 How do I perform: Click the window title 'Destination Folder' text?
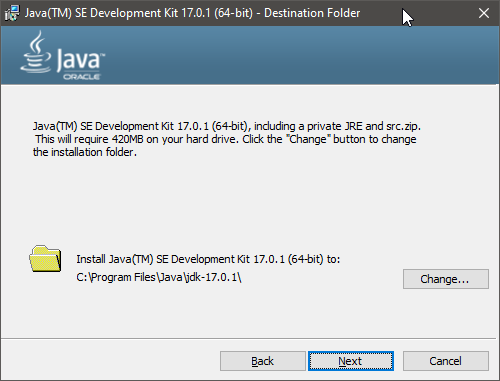312,13
